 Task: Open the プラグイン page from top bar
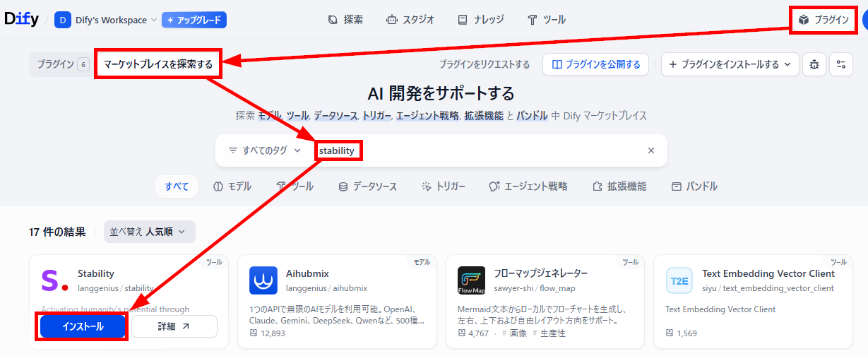click(x=824, y=20)
